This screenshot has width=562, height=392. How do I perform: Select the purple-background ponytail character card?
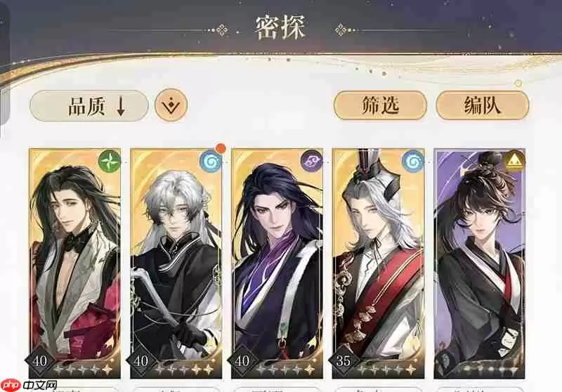480,263
